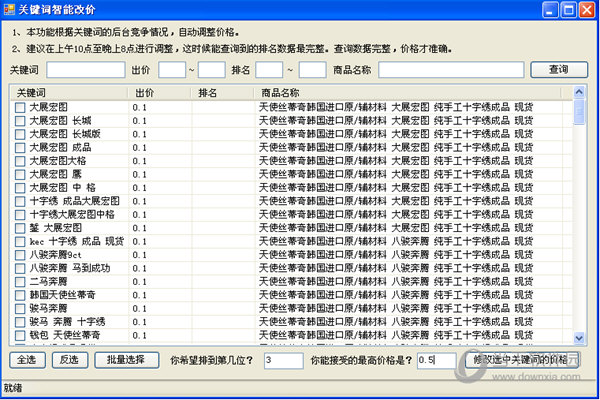Viewport: 600px width, 400px height.
Task: Click 修改选中关键词的价格 button
Action: [522, 360]
